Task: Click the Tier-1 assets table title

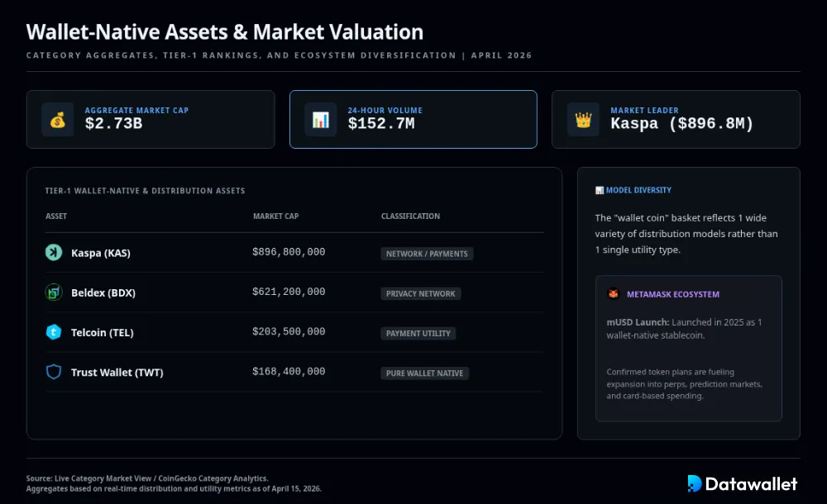Action: [x=146, y=190]
